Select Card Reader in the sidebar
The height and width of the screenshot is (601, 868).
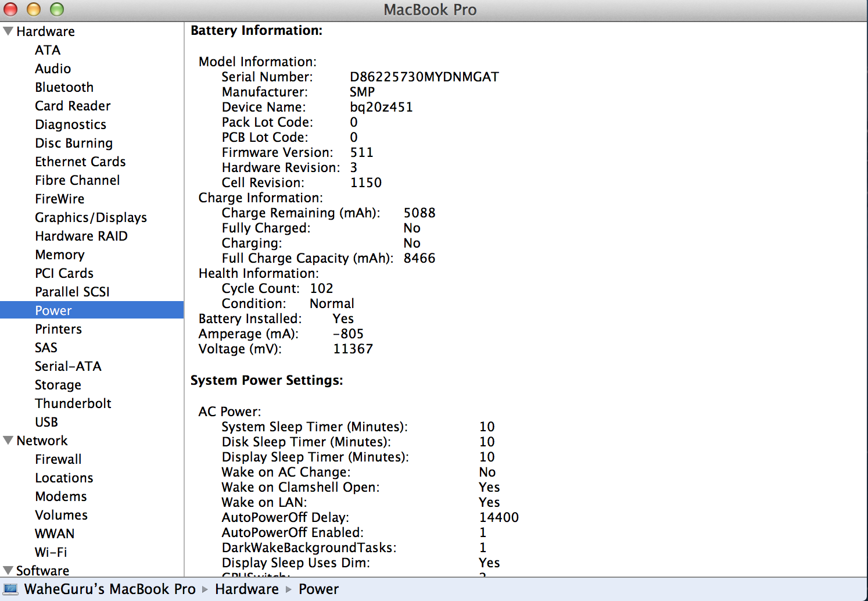click(x=73, y=106)
